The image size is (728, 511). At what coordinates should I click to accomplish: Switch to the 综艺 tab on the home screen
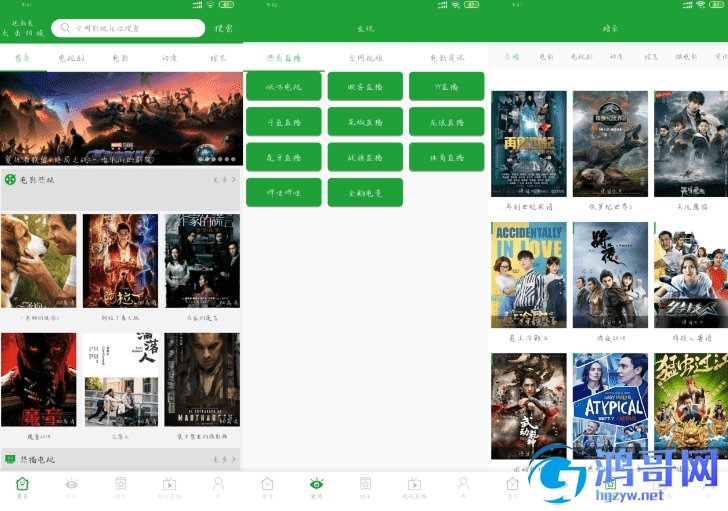tap(218, 58)
